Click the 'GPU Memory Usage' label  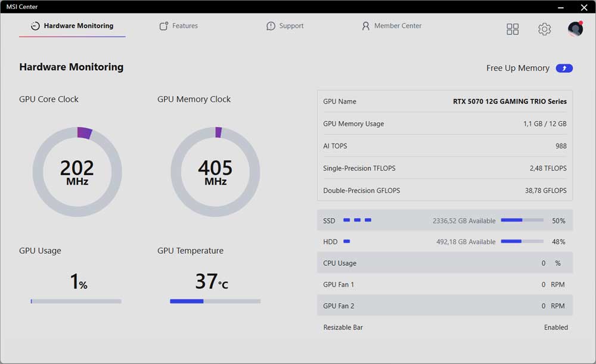(353, 124)
